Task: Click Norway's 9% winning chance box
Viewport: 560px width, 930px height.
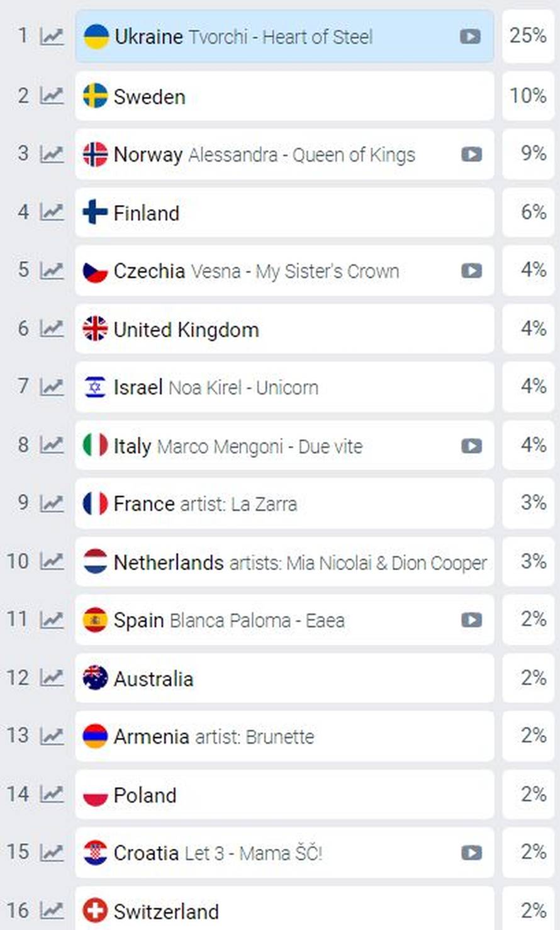Action: [x=528, y=154]
